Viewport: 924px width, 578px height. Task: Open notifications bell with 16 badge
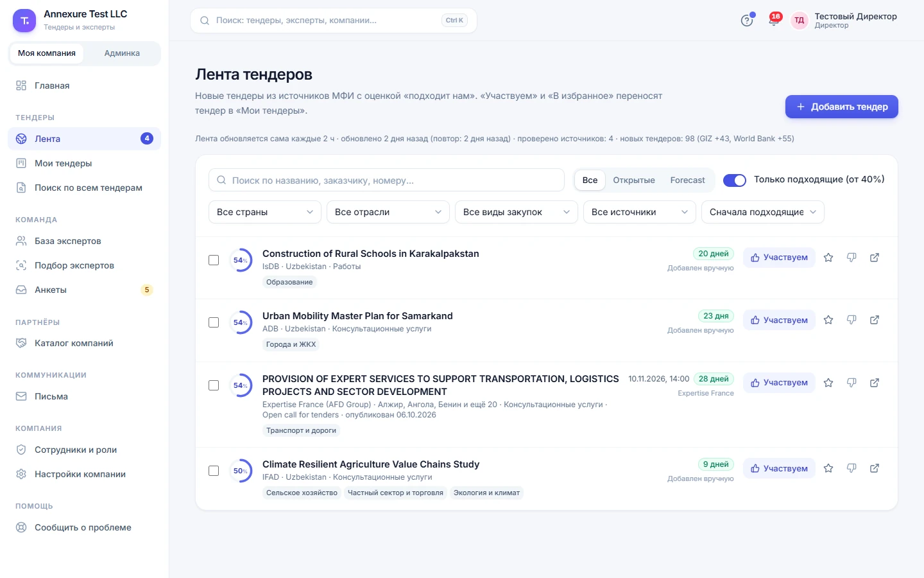point(774,21)
